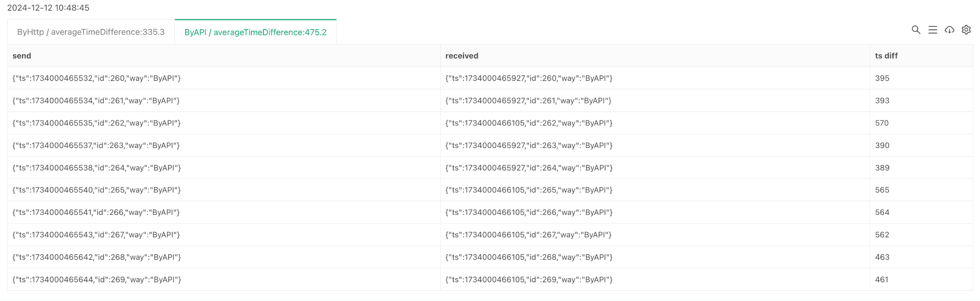Viewport: 980px width, 301px height.
Task: Open table settings gear icon
Action: pyautogui.click(x=966, y=30)
